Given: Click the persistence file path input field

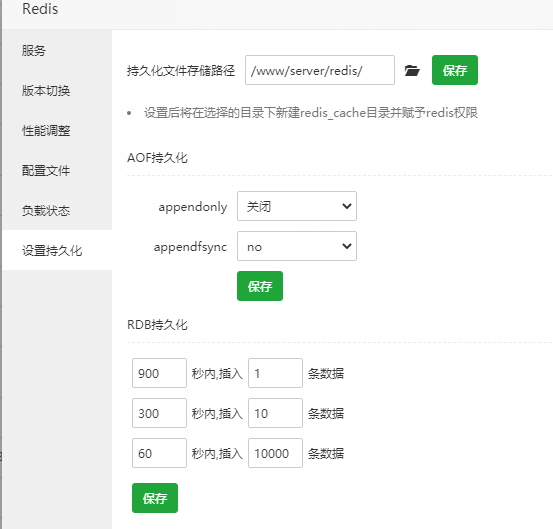Looking at the screenshot, I should pos(320,70).
